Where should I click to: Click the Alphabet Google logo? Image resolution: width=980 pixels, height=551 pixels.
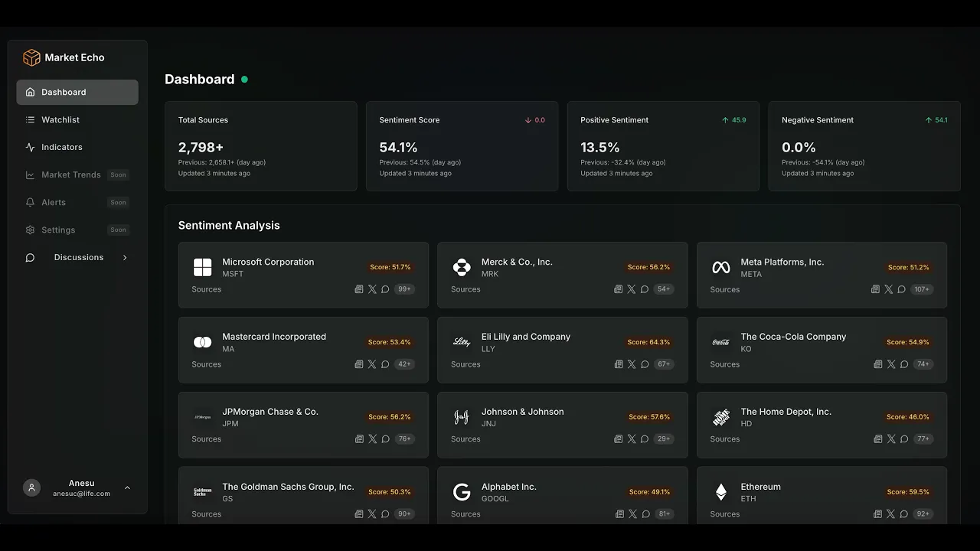click(462, 492)
